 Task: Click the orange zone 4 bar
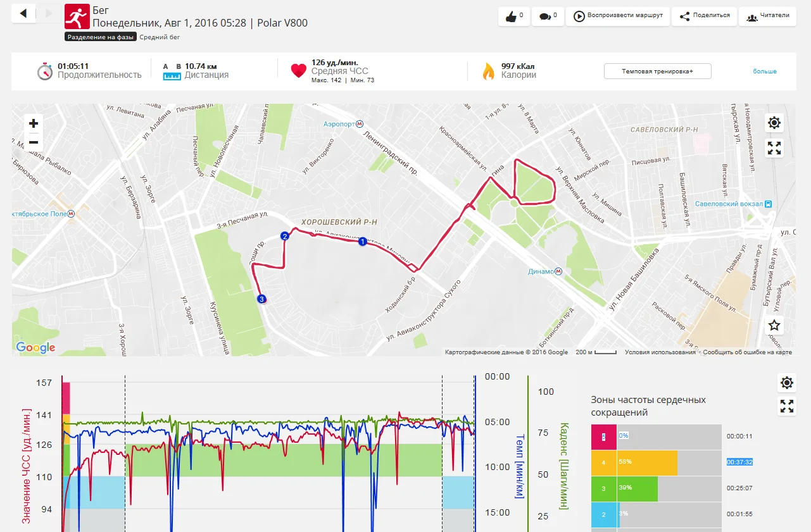coord(634,462)
